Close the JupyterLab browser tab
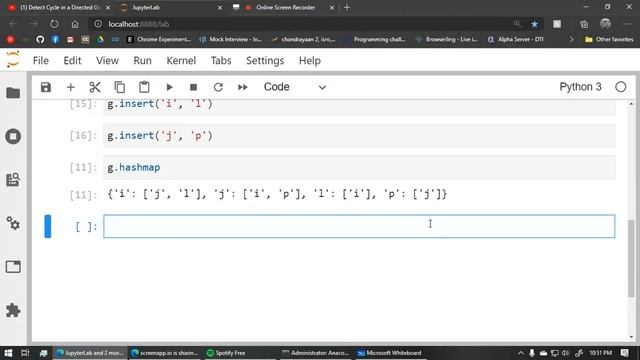Viewport: 640px width, 360px height. (220, 7)
